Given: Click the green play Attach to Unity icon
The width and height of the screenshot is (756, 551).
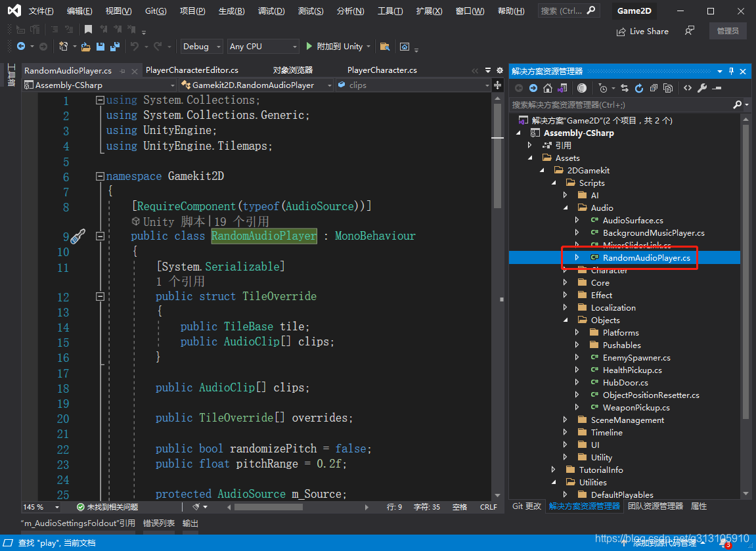Looking at the screenshot, I should click(309, 46).
